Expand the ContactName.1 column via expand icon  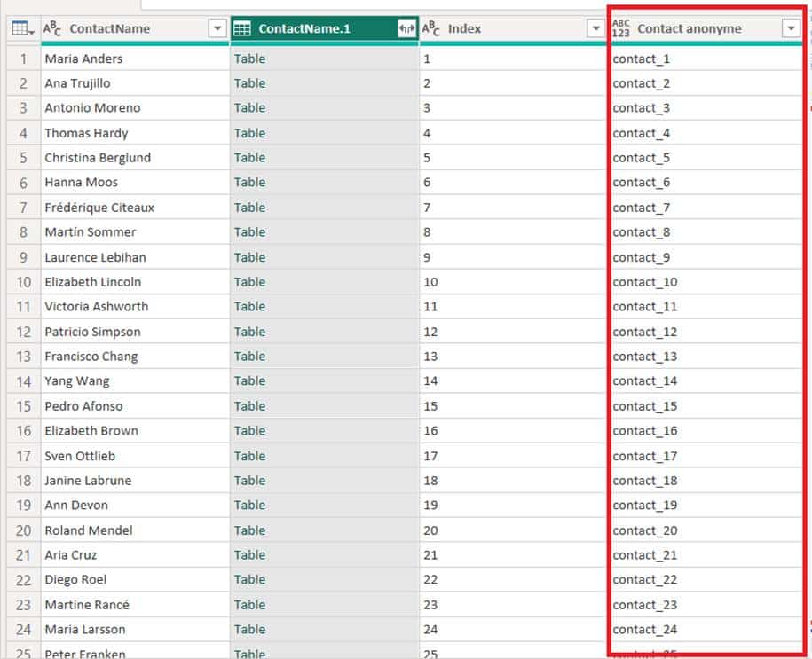point(406,29)
